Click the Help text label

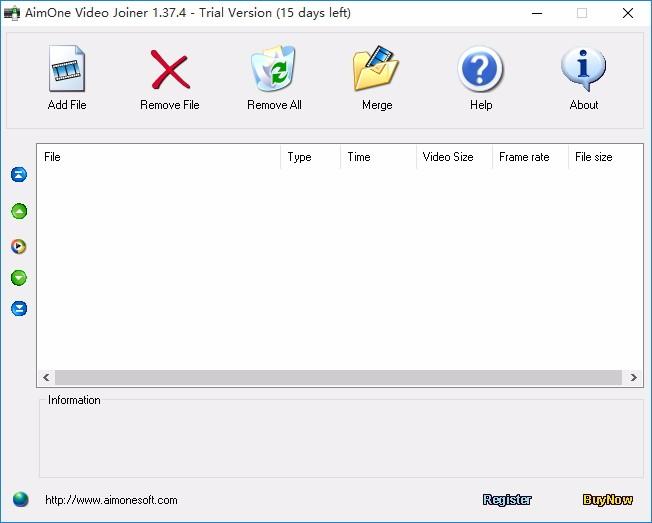coord(481,105)
